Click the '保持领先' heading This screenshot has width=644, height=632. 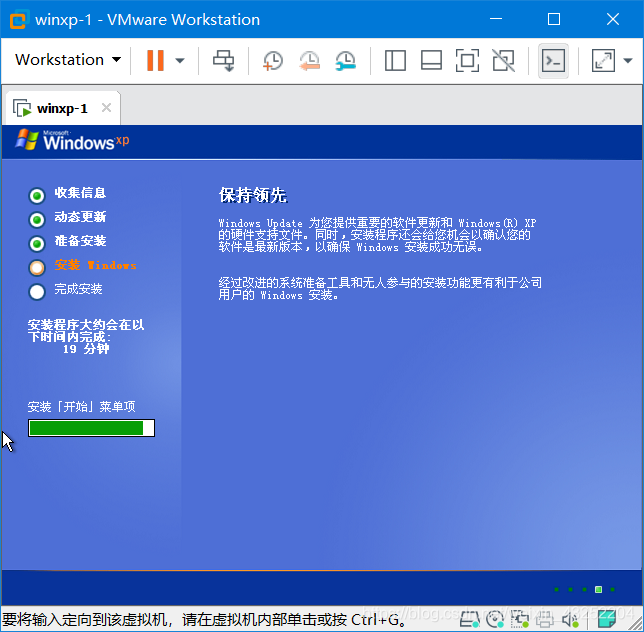tap(253, 195)
